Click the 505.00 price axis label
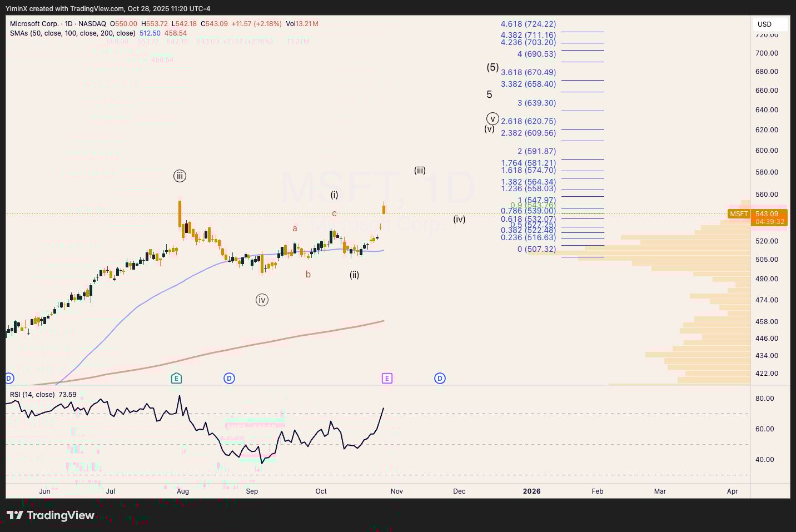The image size is (796, 532). (x=767, y=260)
